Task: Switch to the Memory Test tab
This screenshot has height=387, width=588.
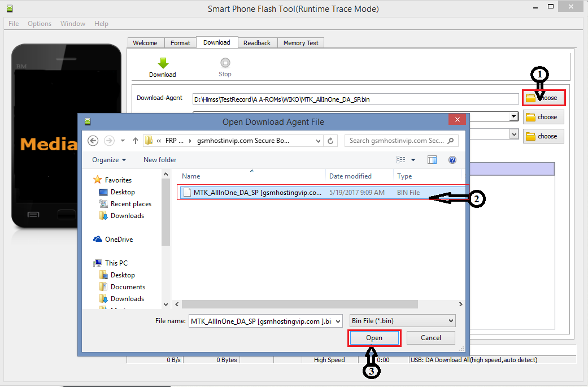Action: point(300,43)
